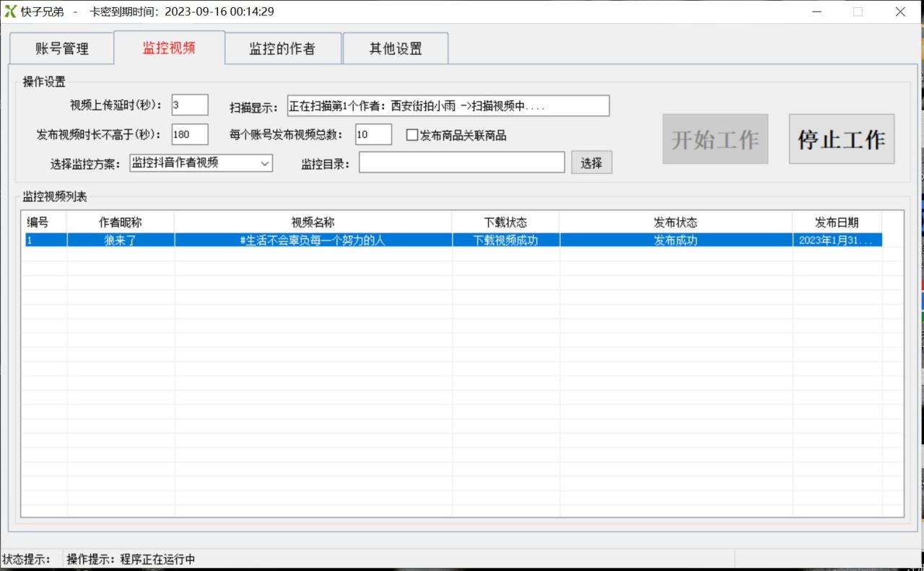Click the 选择 button to pick a directory

pos(591,162)
